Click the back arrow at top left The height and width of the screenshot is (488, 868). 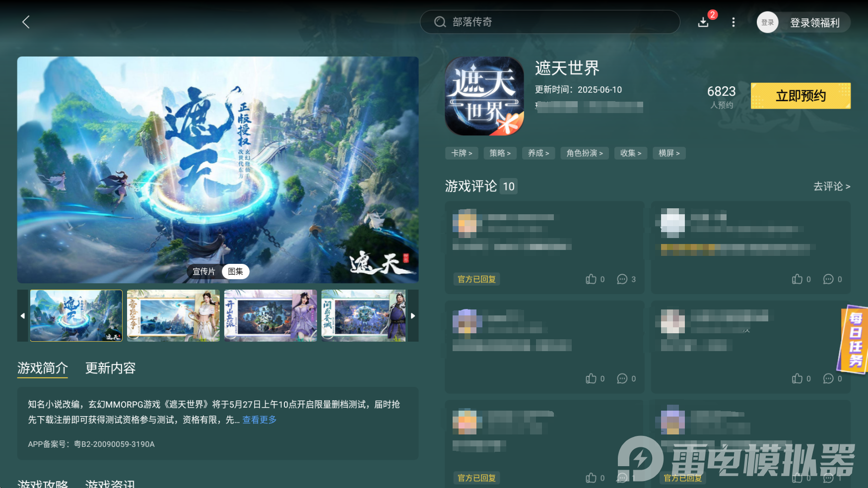click(x=25, y=22)
